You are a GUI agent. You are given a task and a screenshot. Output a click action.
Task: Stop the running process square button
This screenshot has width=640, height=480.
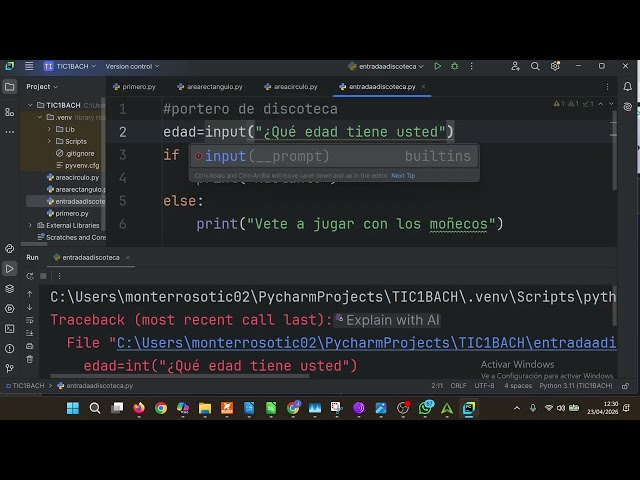tap(43, 276)
